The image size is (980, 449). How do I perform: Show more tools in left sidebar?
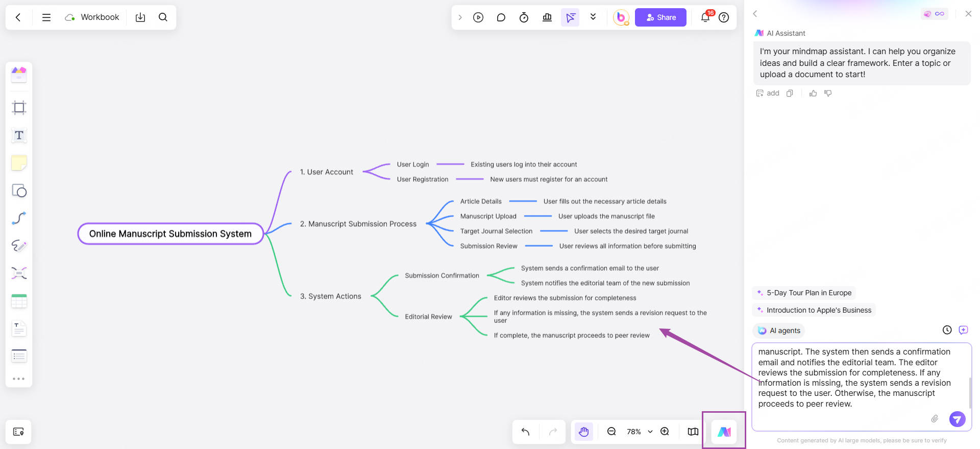[x=19, y=379]
